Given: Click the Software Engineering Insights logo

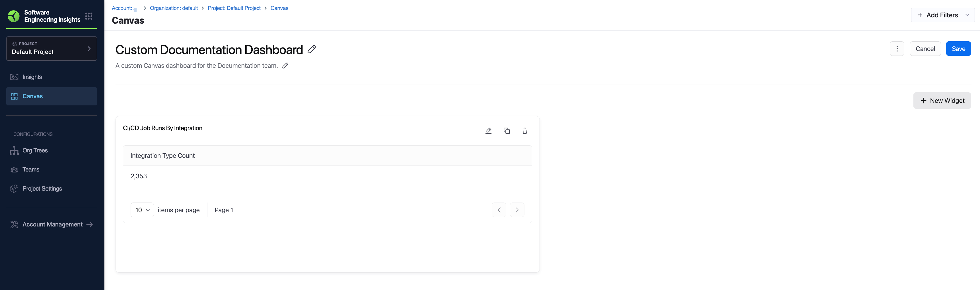Looking at the screenshot, I should click(x=14, y=16).
